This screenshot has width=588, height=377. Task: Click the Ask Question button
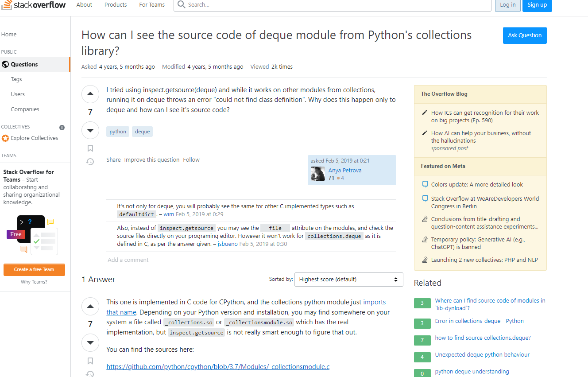[x=525, y=35]
